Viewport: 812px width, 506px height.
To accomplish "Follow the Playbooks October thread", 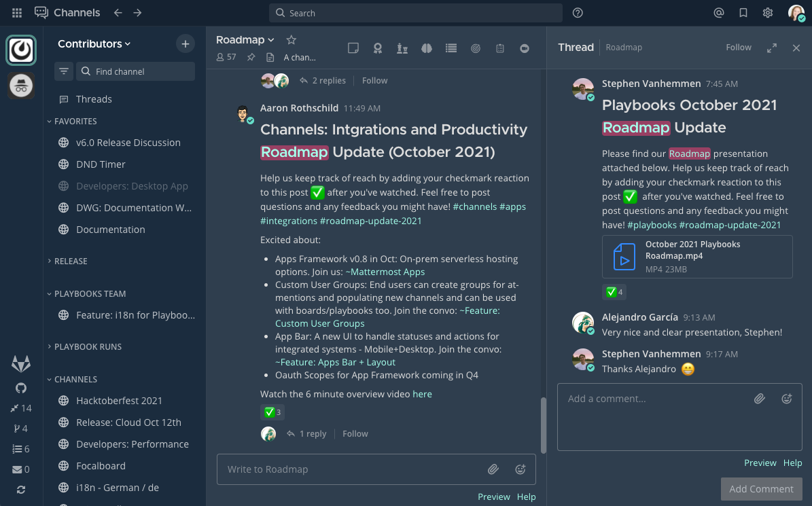I will pos(739,47).
